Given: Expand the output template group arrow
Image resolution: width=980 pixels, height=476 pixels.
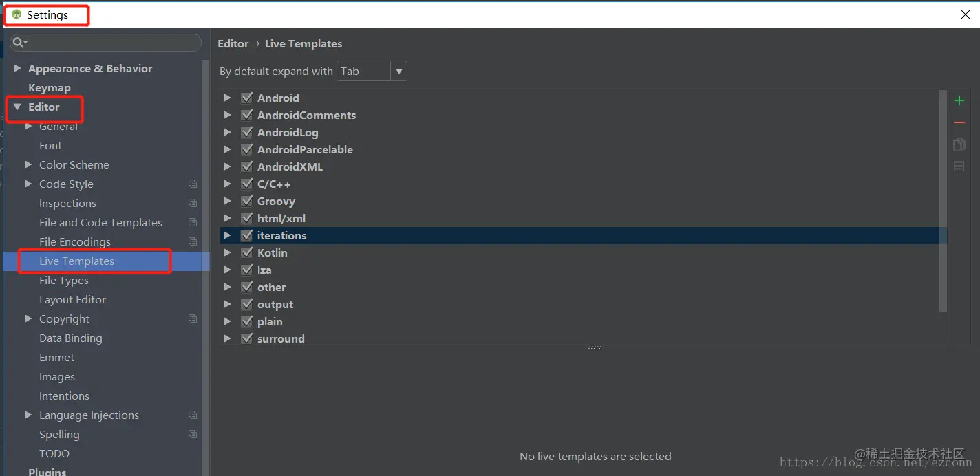Looking at the screenshot, I should click(227, 304).
